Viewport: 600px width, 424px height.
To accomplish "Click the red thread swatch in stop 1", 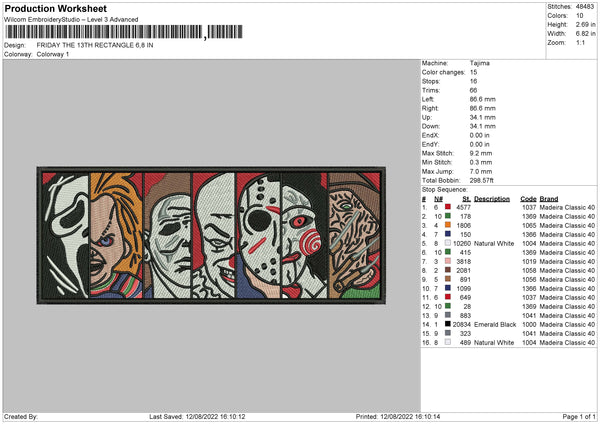I will [447, 207].
